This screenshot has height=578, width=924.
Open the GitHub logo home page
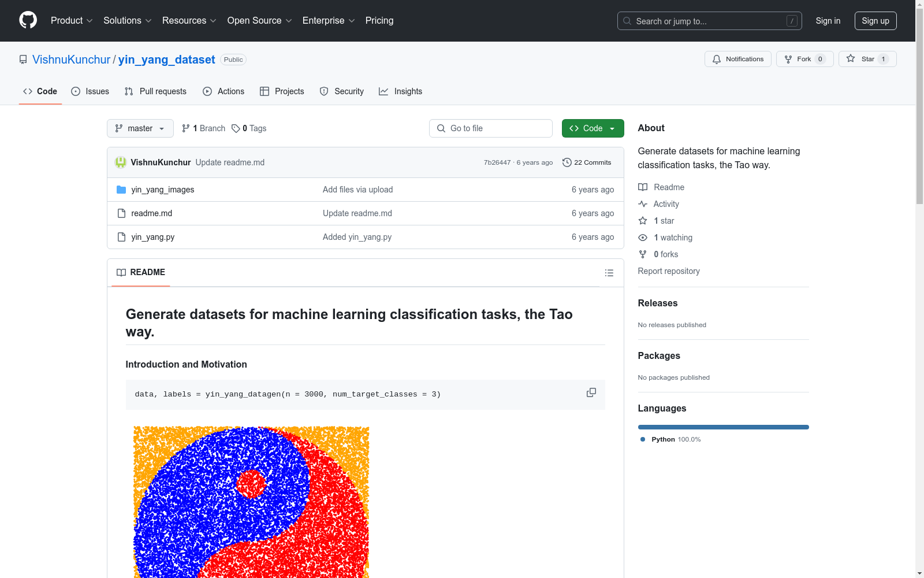pyautogui.click(x=28, y=20)
